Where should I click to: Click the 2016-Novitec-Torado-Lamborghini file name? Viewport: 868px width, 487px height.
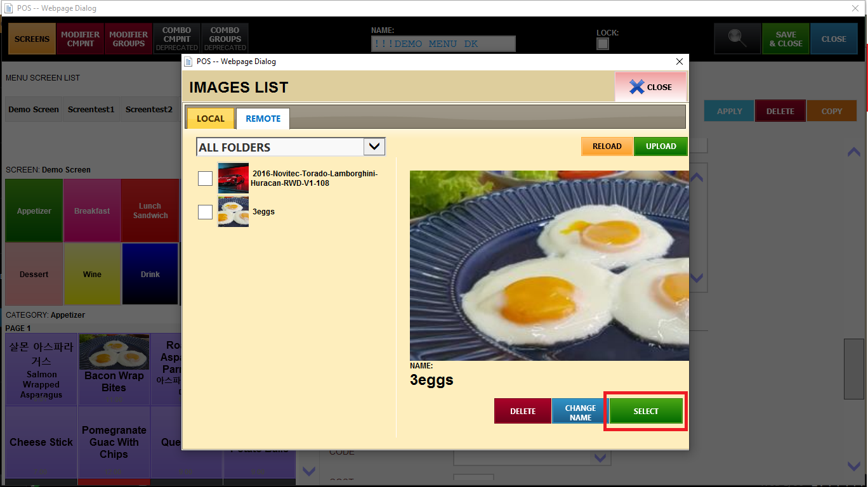[x=314, y=178]
